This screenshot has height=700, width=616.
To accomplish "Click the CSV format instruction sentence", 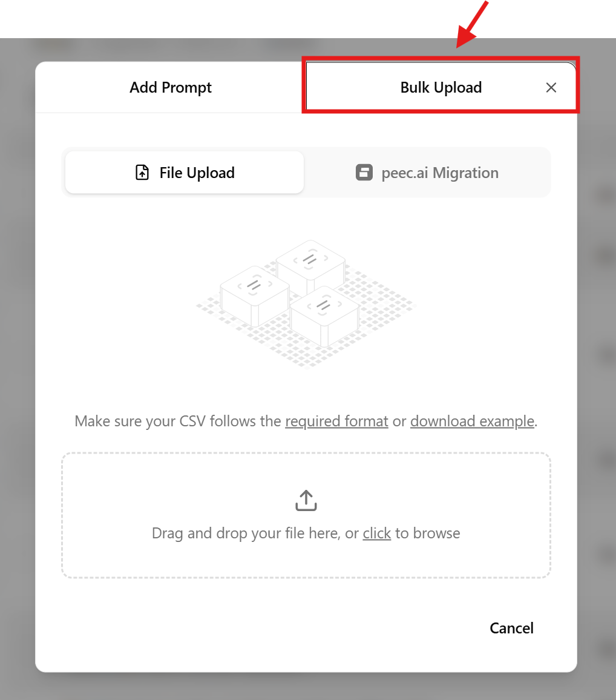I will (306, 421).
